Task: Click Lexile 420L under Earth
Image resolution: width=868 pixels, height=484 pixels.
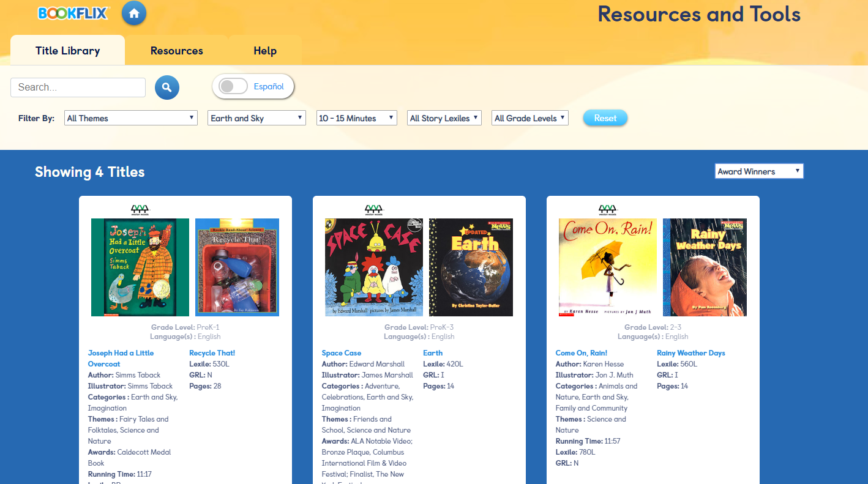Action: (x=443, y=364)
